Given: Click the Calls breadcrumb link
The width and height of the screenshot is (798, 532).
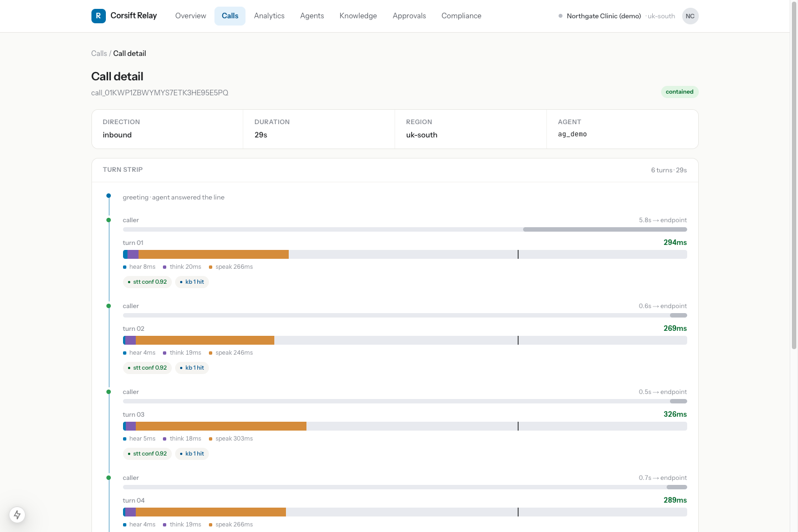Looking at the screenshot, I should (x=99, y=54).
